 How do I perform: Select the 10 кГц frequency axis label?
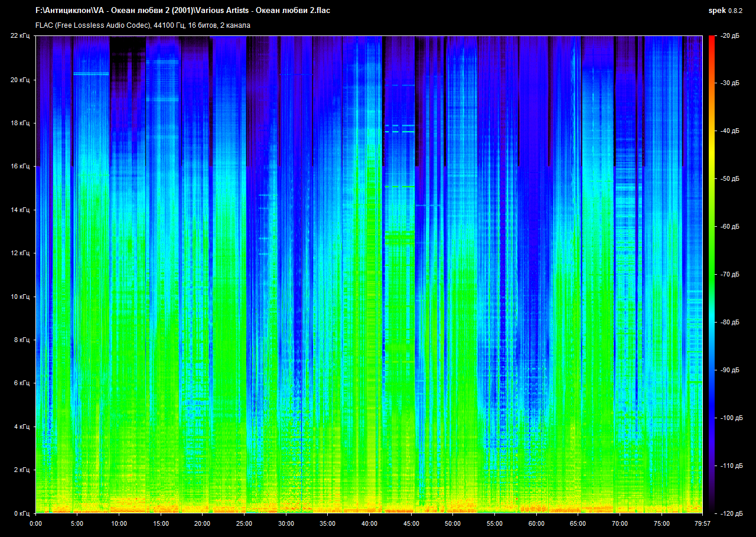click(20, 297)
